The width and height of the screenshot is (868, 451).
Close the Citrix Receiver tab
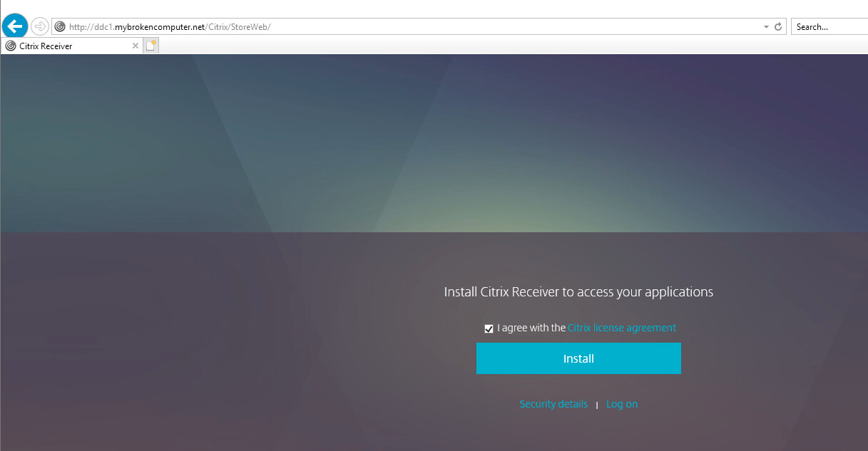coord(136,46)
